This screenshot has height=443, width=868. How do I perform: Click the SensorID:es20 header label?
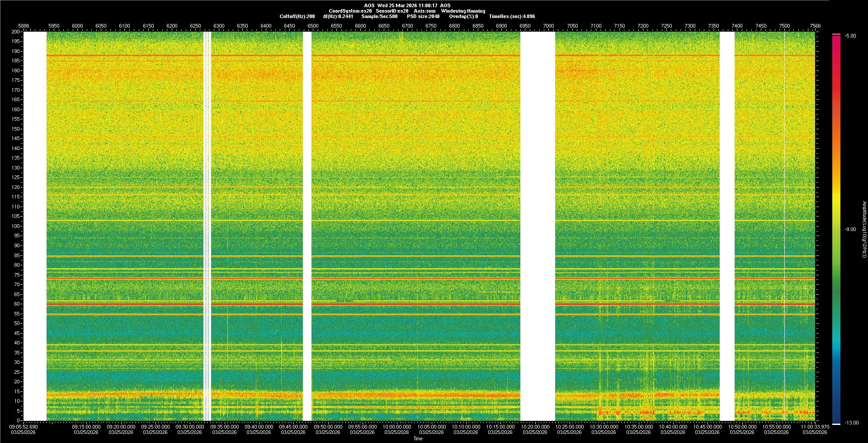coord(392,11)
